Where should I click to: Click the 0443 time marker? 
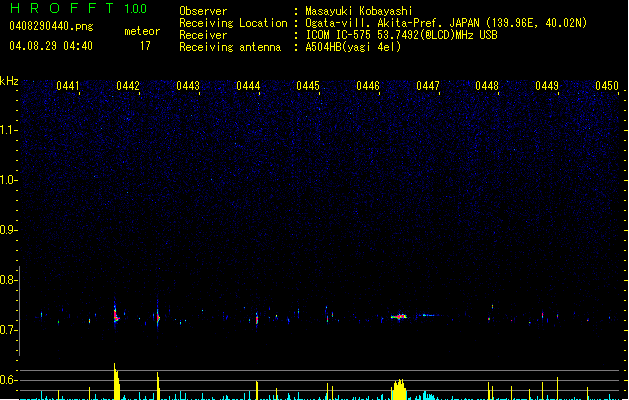click(x=188, y=86)
